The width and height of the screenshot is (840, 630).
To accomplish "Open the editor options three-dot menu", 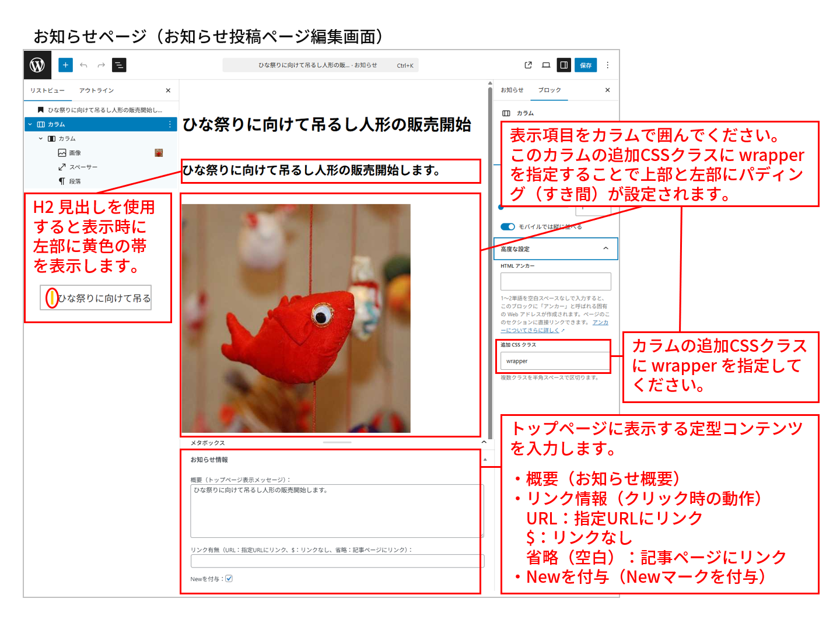I will pyautogui.click(x=607, y=65).
